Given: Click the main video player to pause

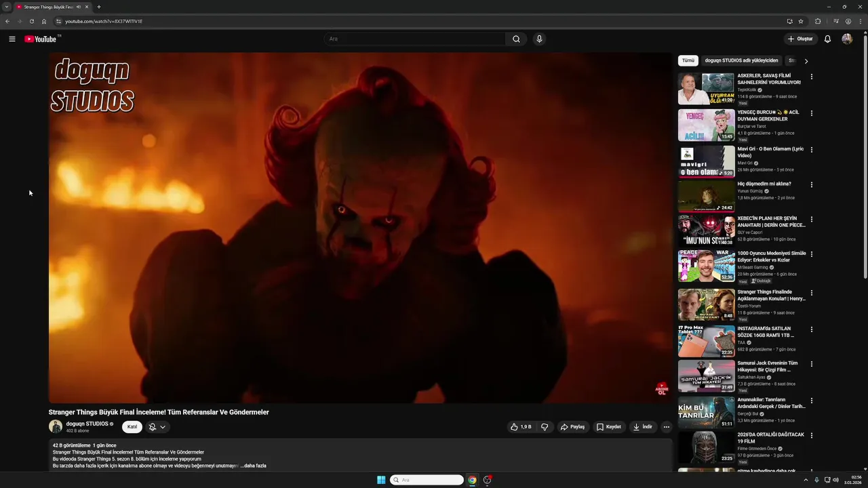Looking at the screenshot, I should point(360,228).
